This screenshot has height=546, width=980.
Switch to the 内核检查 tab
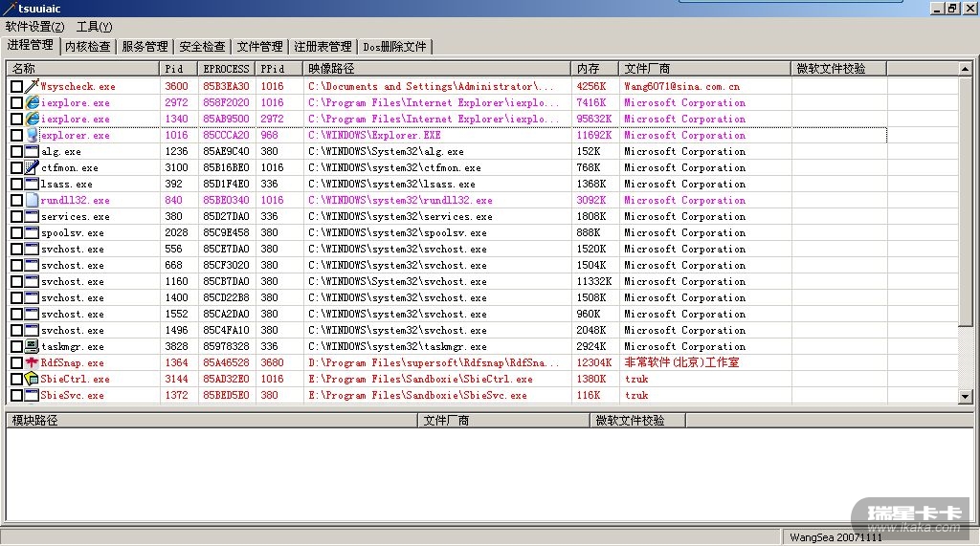coord(87,47)
